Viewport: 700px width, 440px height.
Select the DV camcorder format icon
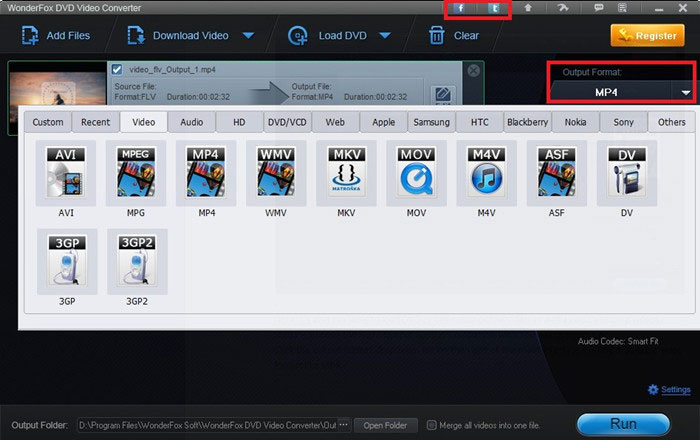(626, 173)
